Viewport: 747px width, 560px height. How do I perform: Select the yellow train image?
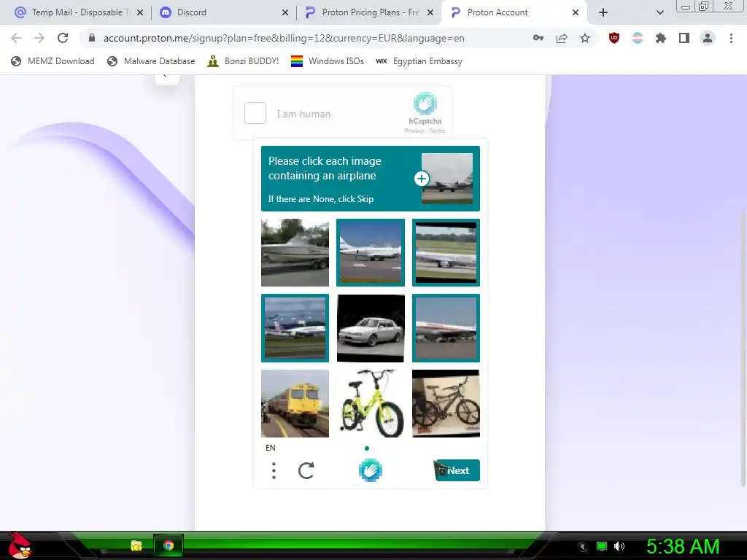(295, 403)
